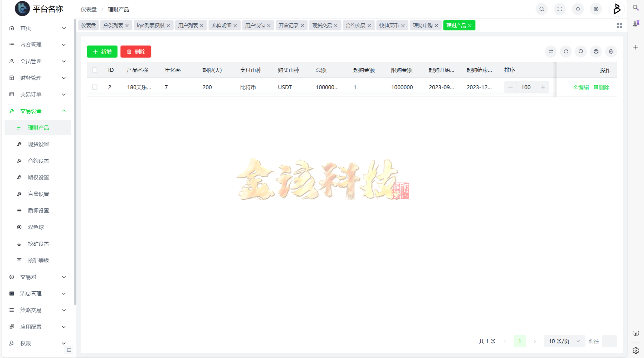Viewport: 644px width, 358px height.
Task: Click the grid layout icon near tab bar
Action: click(620, 25)
